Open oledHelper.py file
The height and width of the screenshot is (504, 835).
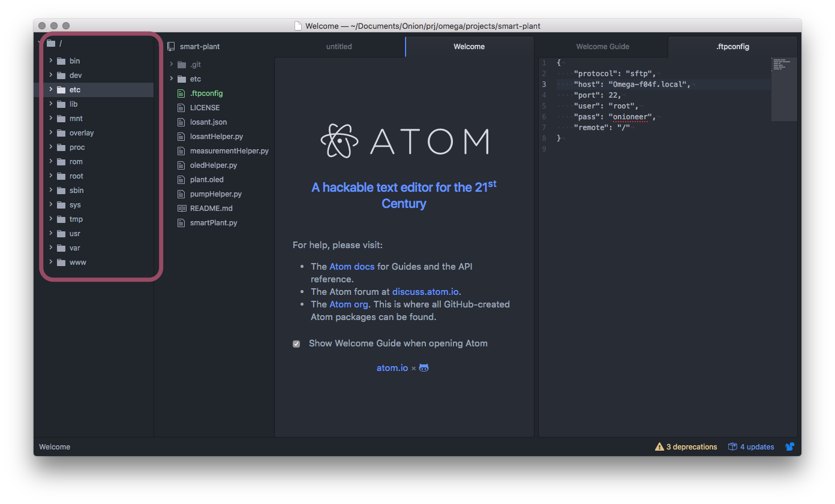click(214, 165)
